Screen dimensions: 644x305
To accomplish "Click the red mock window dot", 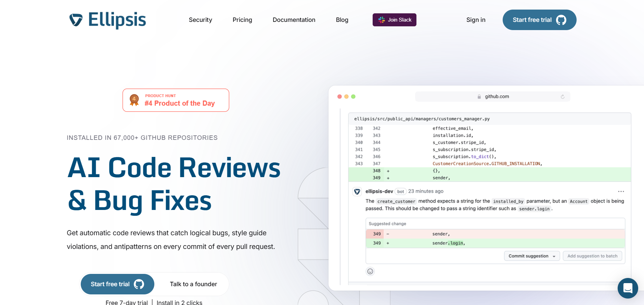I will (x=339, y=97).
